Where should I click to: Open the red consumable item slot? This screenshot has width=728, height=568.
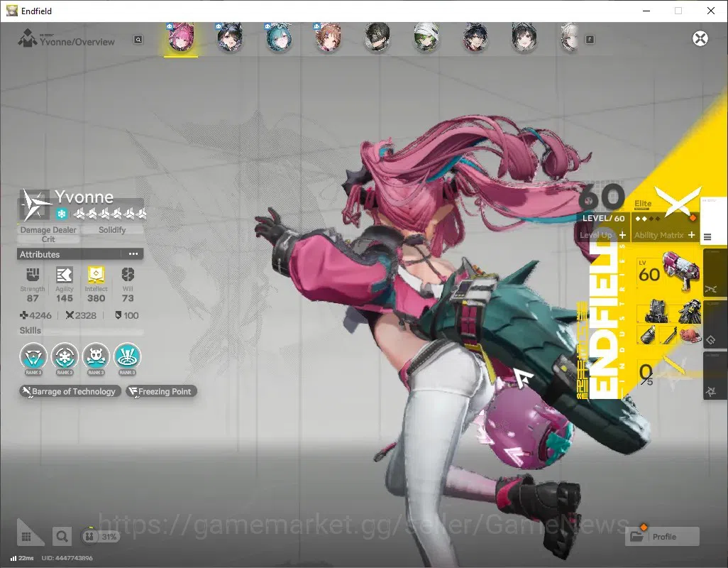click(690, 335)
